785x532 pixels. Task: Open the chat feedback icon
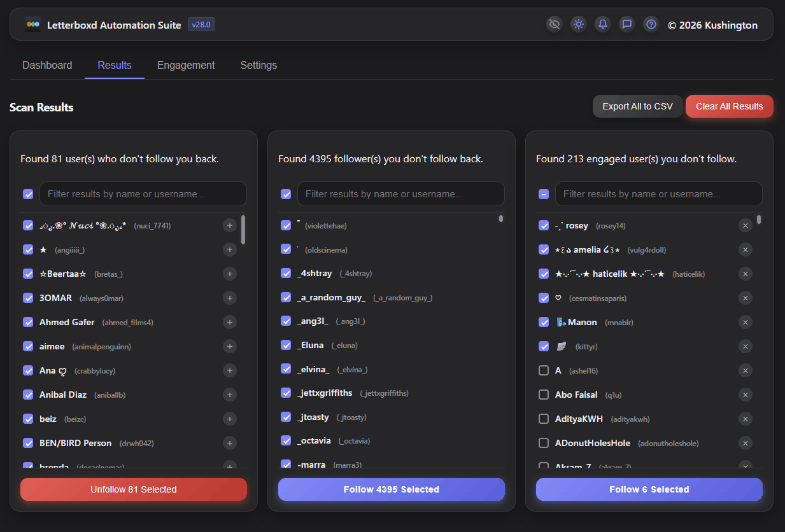tap(627, 24)
